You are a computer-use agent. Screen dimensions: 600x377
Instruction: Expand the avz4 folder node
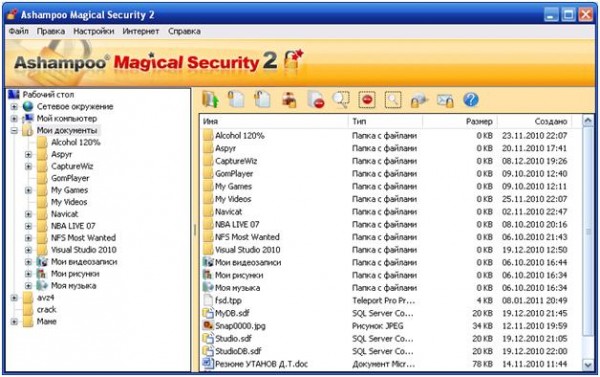coord(14,298)
